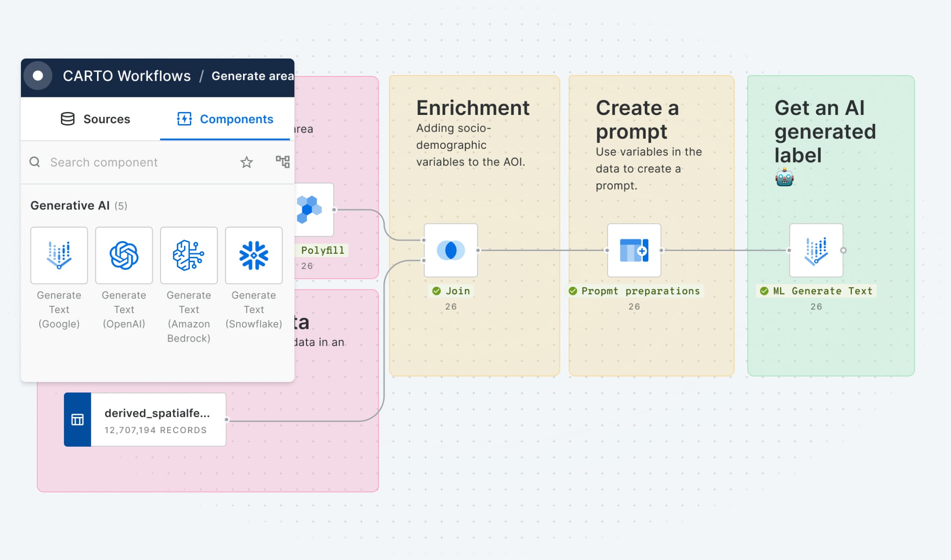Click the CARTO Workflows breadcrumb link
The width and height of the screenshot is (951, 560).
click(127, 76)
